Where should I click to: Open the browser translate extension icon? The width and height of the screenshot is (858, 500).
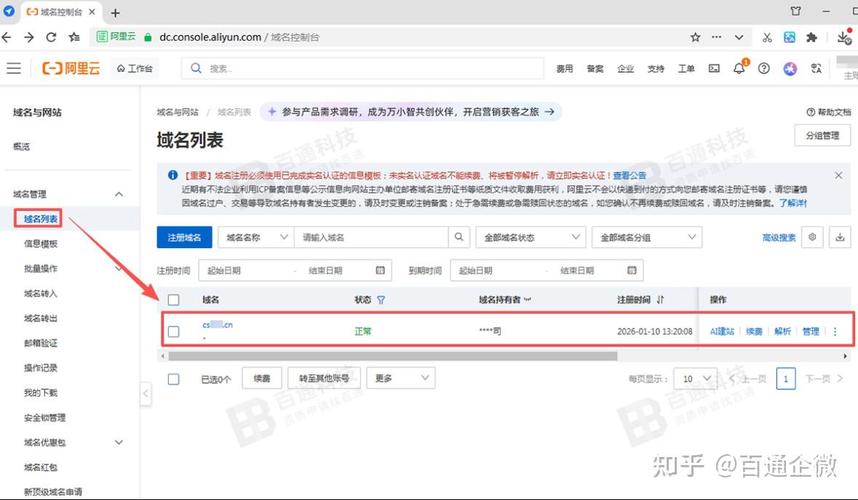pyautogui.click(x=790, y=37)
